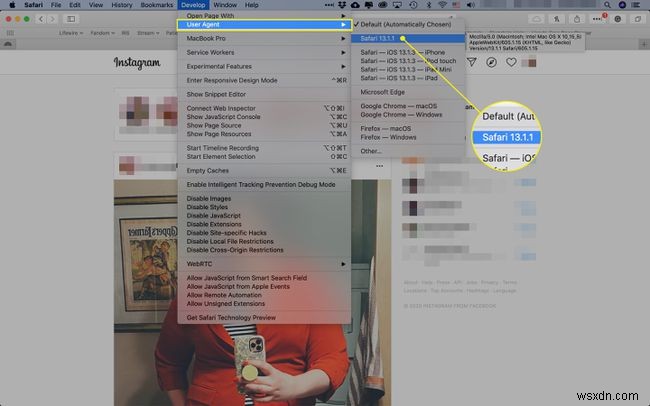Image resolution: width=650 pixels, height=406 pixels.
Task: Toggle Allow JavaScript from Smart Search Field
Action: (264, 278)
